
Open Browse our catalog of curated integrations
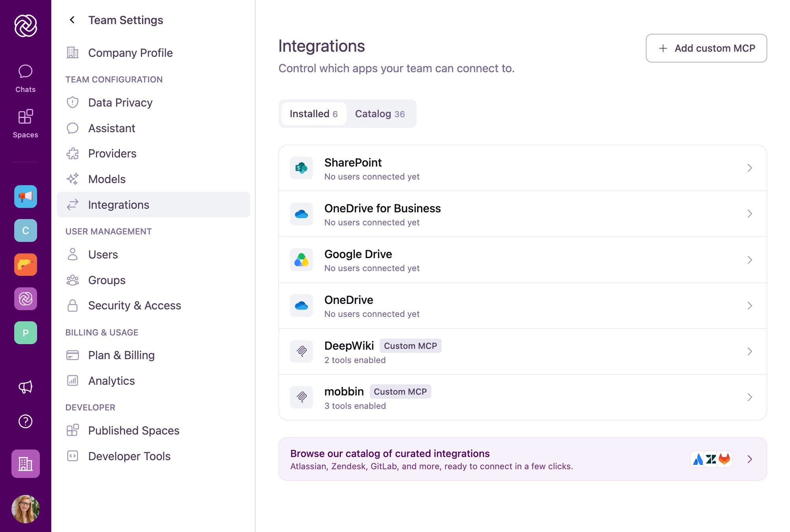coord(522,459)
